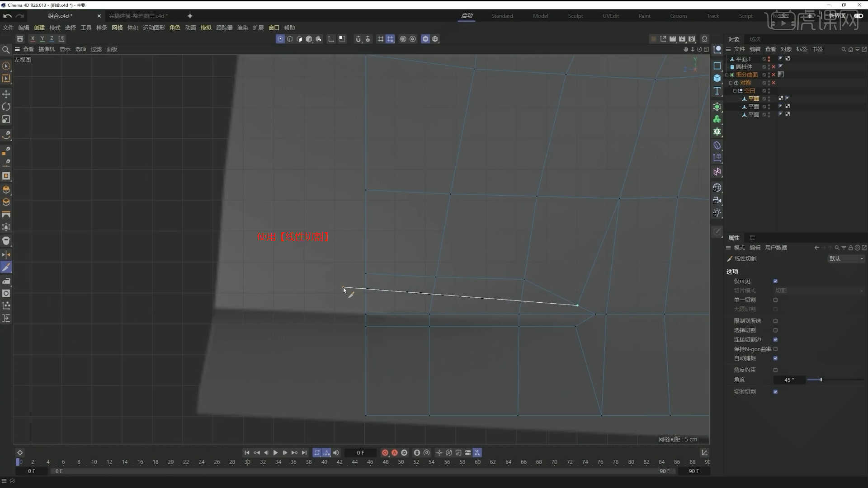The height and width of the screenshot is (488, 868).
Task: Open the render settings icon in top right toolbar
Action: pyautogui.click(x=692, y=39)
